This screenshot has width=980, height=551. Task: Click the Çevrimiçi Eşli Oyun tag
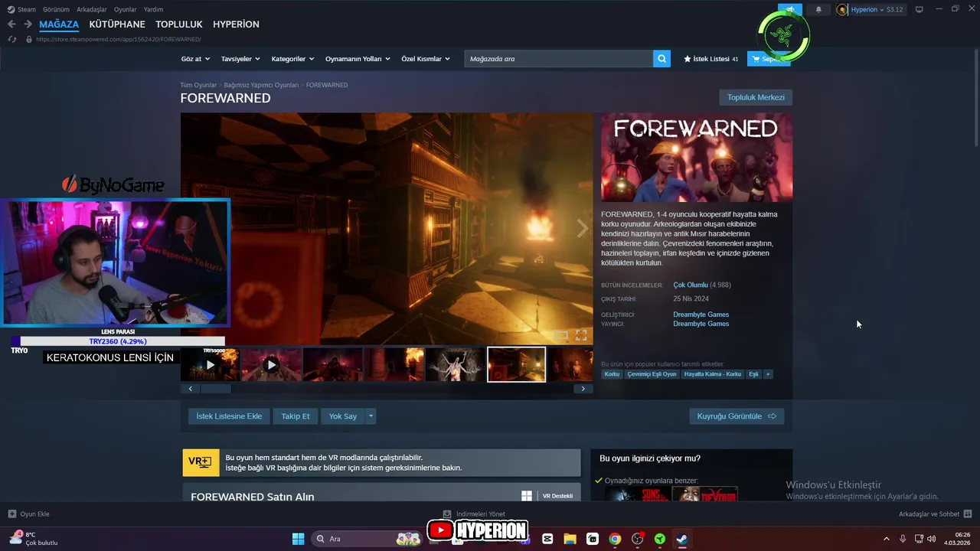point(652,374)
